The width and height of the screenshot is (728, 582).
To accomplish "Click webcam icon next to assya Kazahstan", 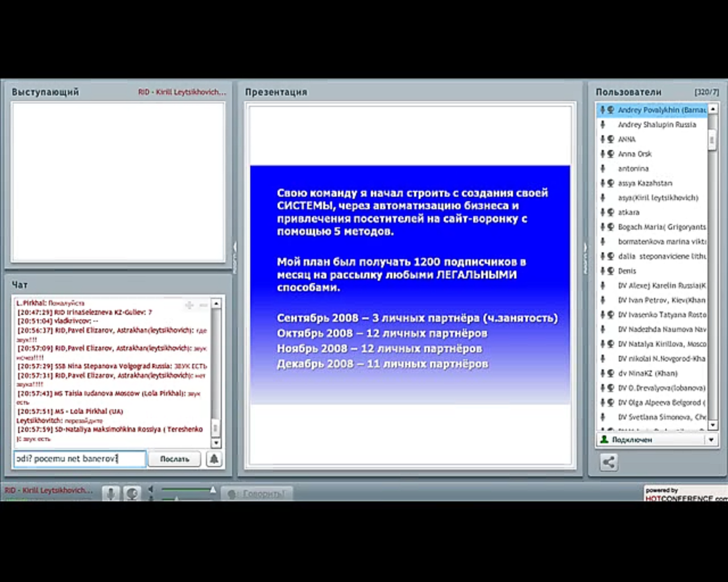I will click(610, 183).
